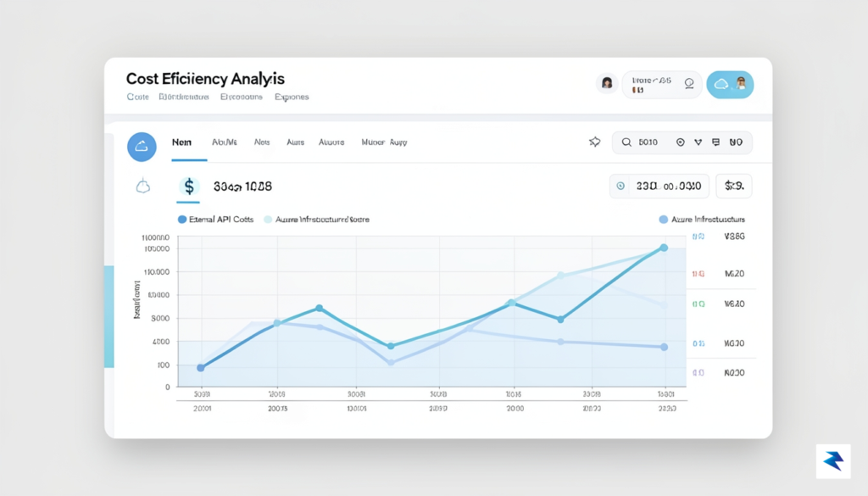Switch to the "Nem" tab

point(181,142)
